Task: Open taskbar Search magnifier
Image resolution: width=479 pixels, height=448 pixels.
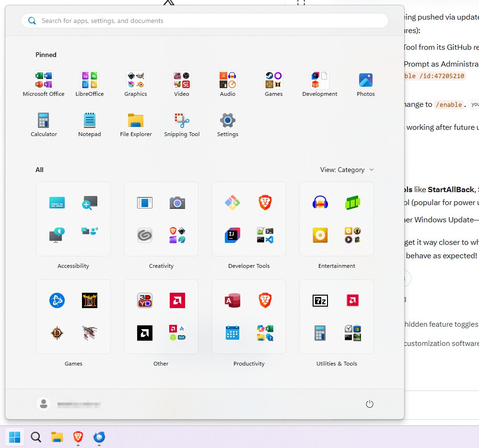Action: (x=36, y=437)
